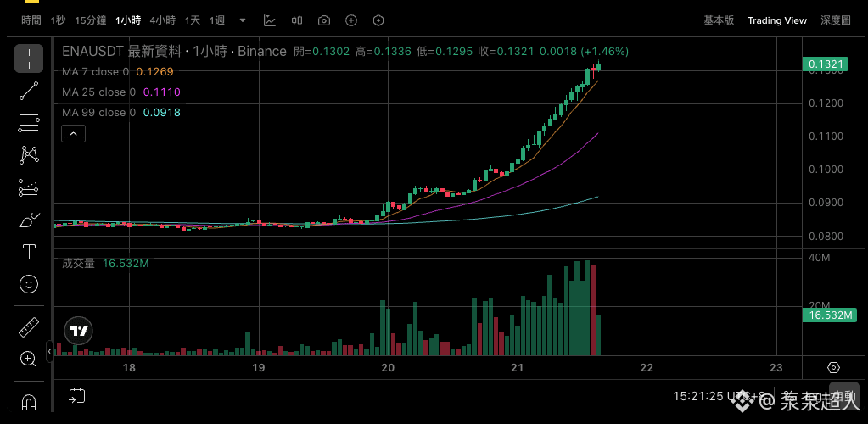Expand more time intervals dropdown arrow
This screenshot has width=868, height=424.
[243, 20]
